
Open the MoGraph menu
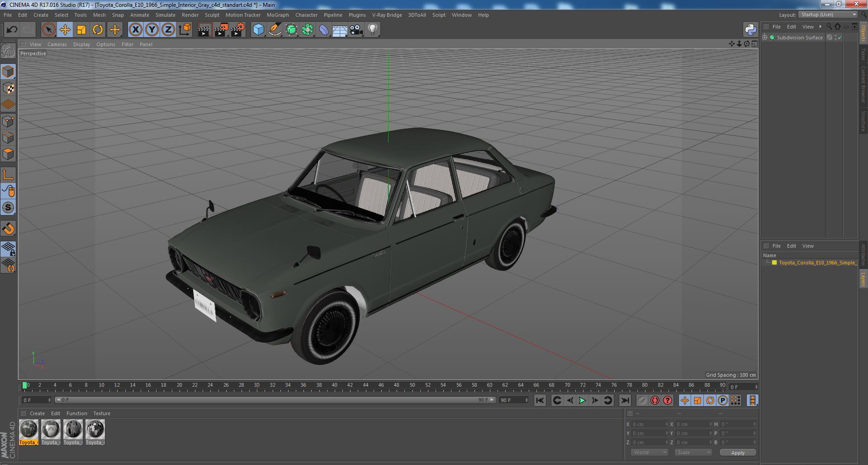tap(278, 15)
